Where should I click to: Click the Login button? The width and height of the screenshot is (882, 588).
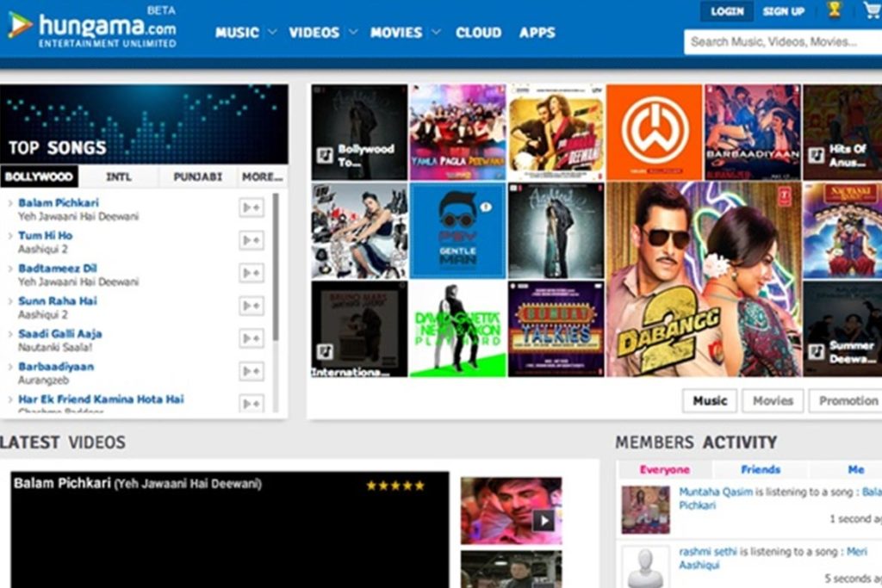(x=727, y=11)
